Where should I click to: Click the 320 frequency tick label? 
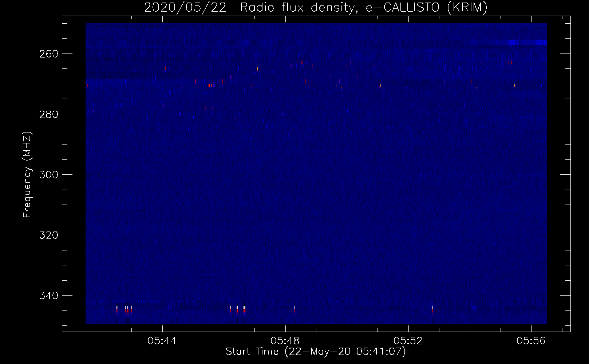click(48, 235)
